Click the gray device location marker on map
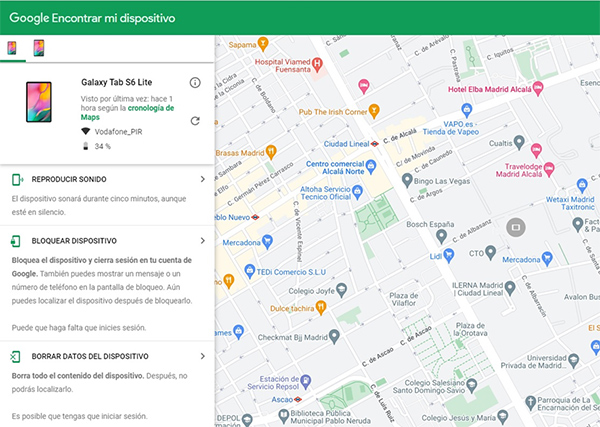 [516, 227]
